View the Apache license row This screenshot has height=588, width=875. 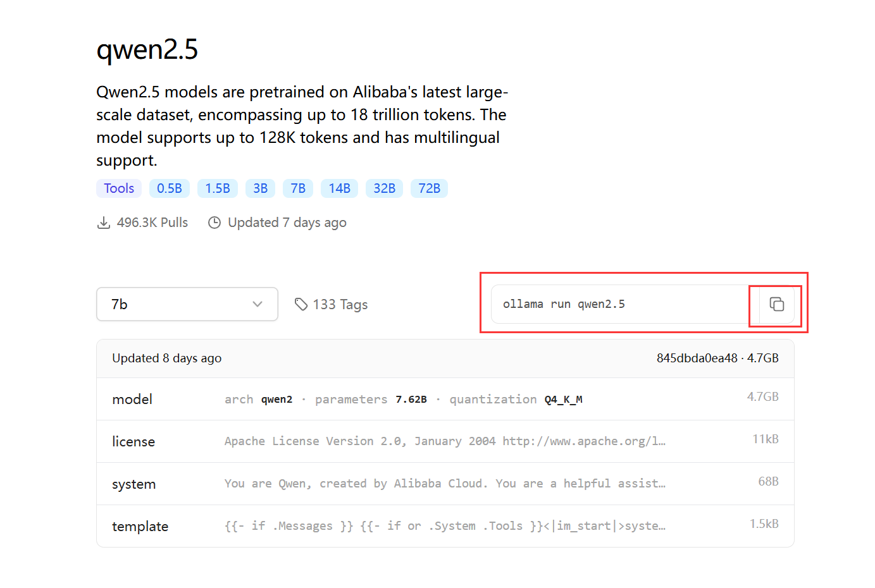[445, 441]
